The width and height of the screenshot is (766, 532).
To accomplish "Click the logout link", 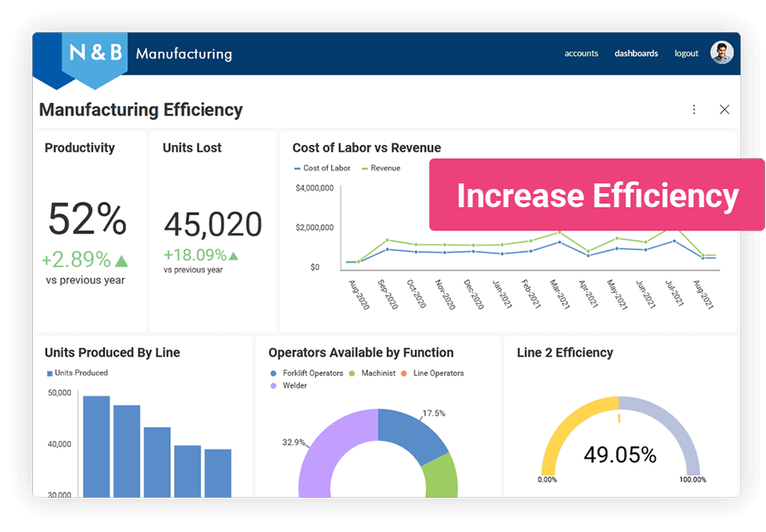I will (686, 53).
